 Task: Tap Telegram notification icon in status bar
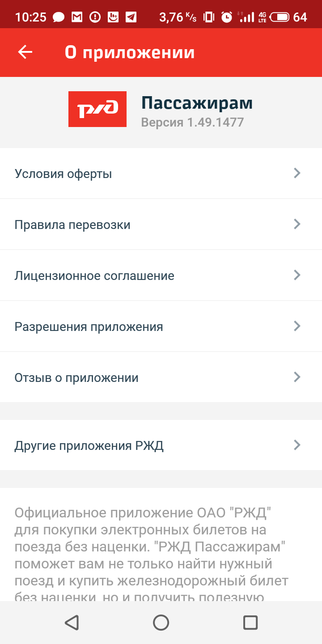coord(131,17)
